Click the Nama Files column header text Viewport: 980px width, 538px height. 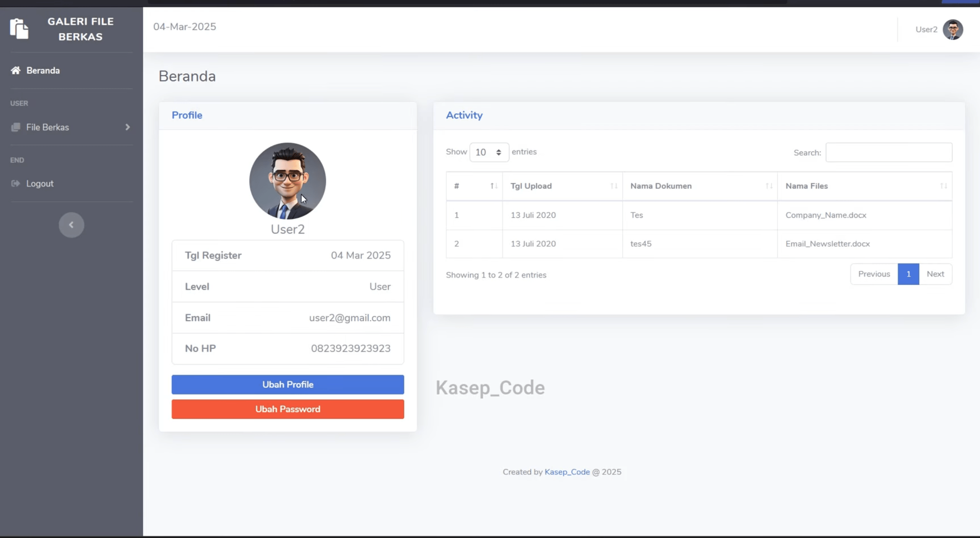pos(807,186)
